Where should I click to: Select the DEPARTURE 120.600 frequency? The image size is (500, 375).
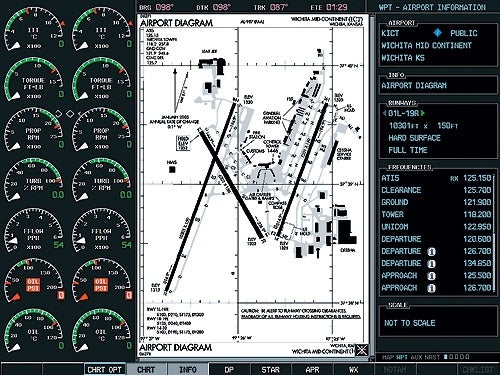(x=436, y=239)
